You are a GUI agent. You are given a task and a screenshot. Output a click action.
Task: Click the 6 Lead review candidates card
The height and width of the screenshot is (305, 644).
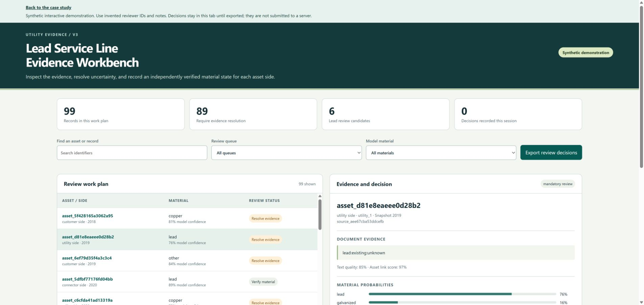386,114
